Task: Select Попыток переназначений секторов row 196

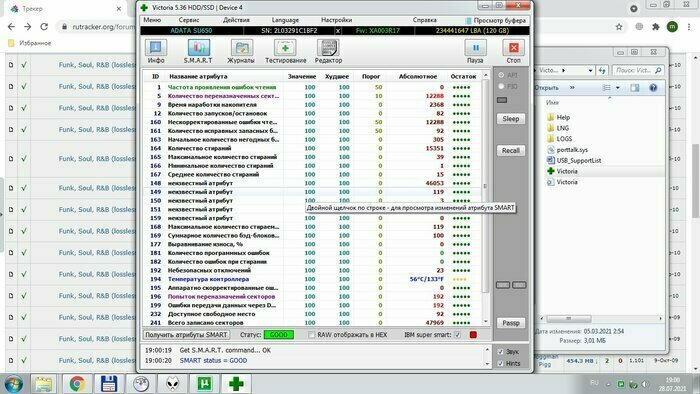Action: 312,296
